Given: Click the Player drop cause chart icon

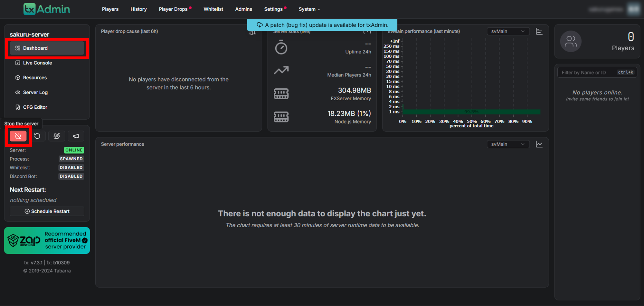Looking at the screenshot, I should (252, 32).
